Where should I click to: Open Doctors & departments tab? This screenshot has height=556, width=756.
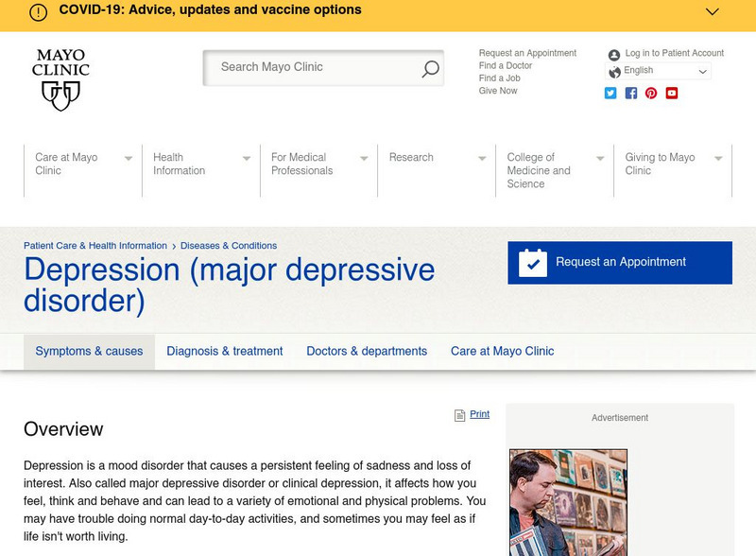(367, 352)
